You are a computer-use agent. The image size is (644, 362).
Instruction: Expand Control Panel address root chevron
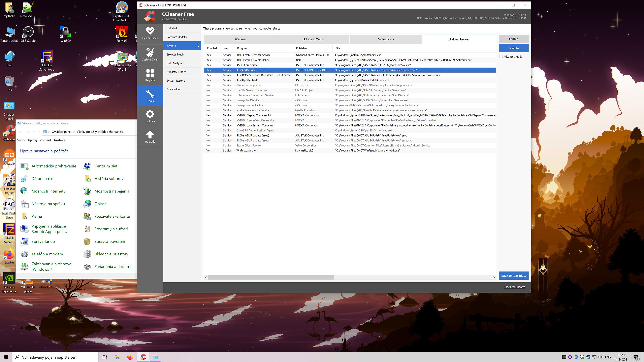click(49, 132)
